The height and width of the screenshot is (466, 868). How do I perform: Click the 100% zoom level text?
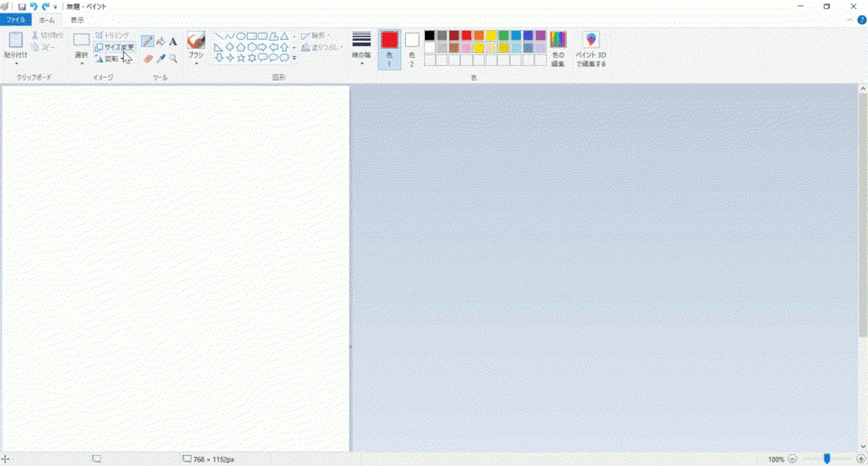pos(776,459)
